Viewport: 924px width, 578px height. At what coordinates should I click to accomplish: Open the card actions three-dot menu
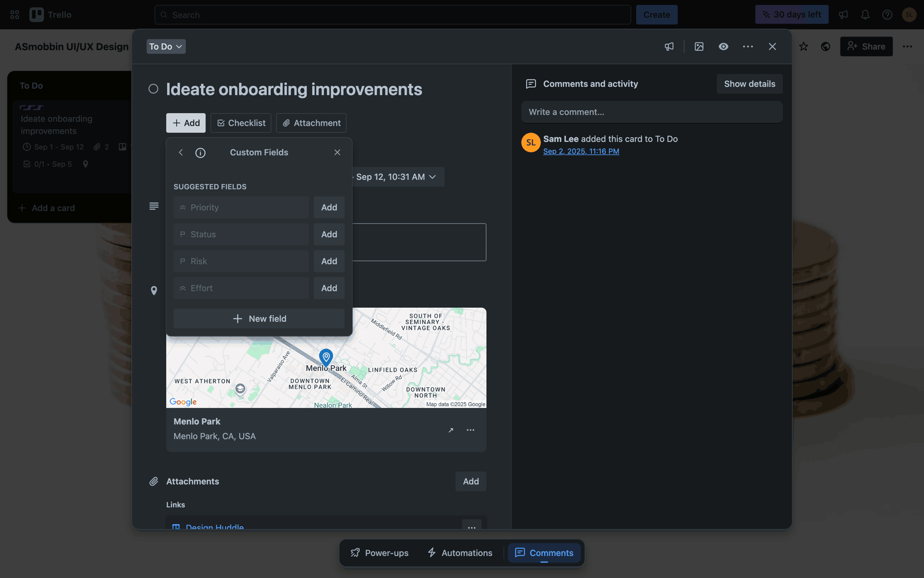pos(748,46)
